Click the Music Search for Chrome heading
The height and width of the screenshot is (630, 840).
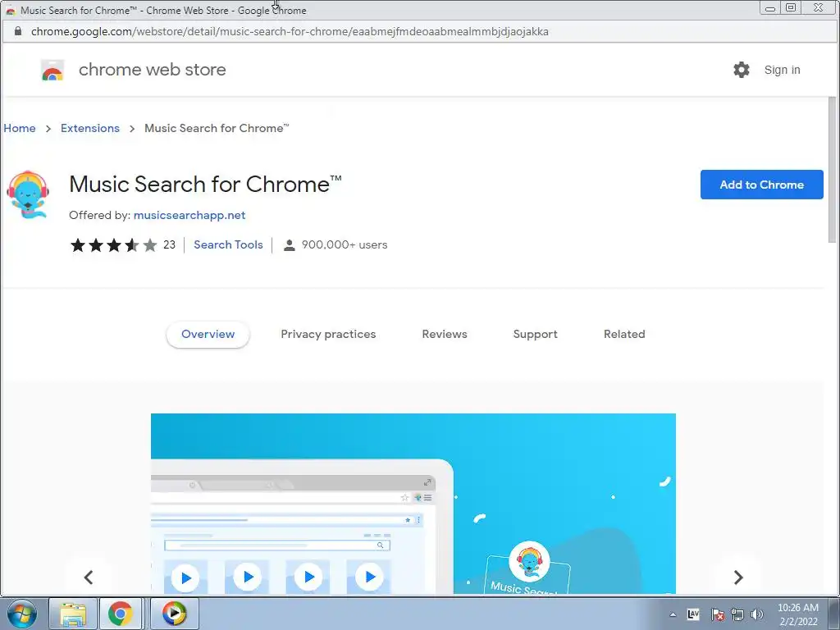click(x=205, y=185)
